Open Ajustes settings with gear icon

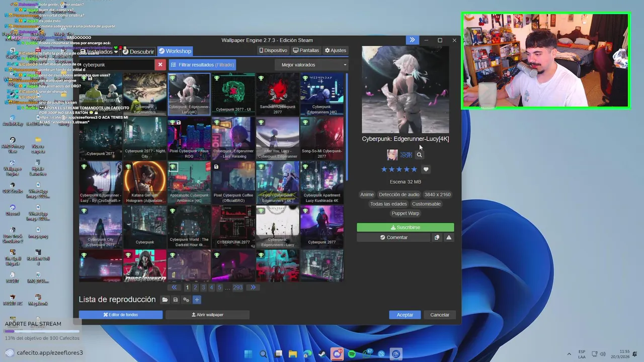click(x=336, y=50)
